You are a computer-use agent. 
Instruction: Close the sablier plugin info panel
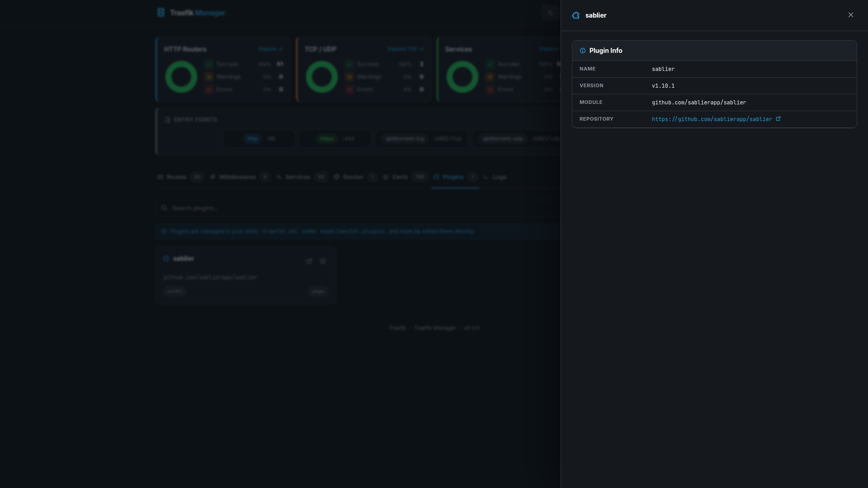(x=850, y=14)
